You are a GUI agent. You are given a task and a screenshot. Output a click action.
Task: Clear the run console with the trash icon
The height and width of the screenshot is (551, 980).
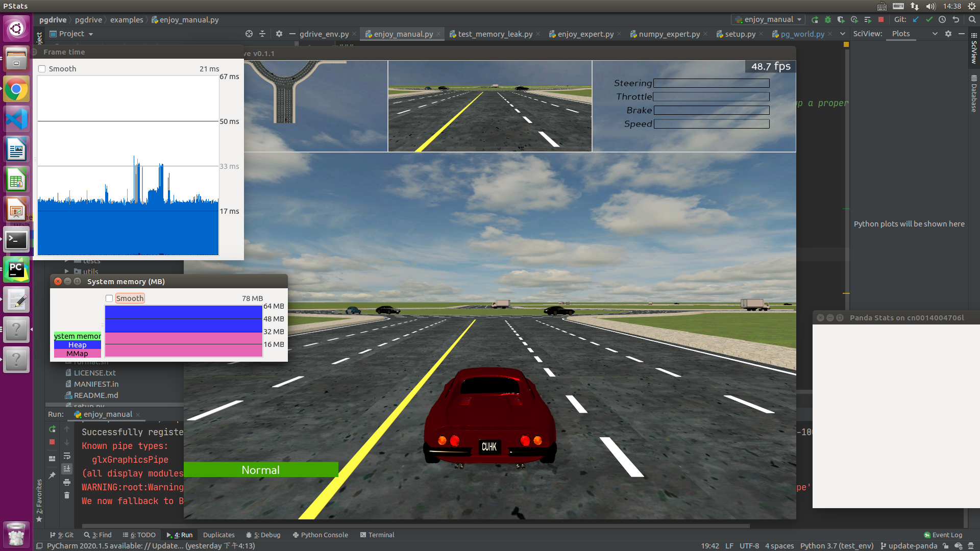point(67,495)
